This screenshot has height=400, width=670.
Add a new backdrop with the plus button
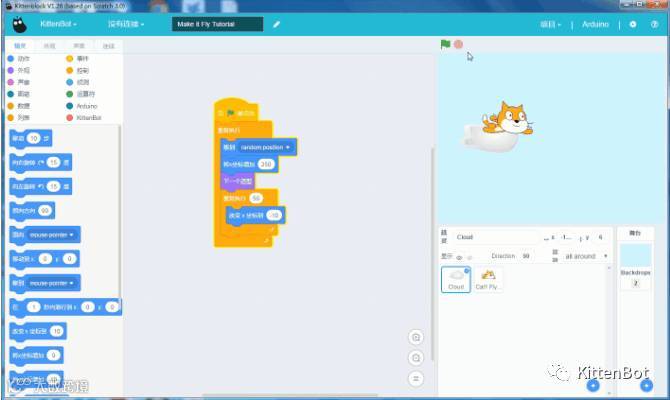click(646, 385)
